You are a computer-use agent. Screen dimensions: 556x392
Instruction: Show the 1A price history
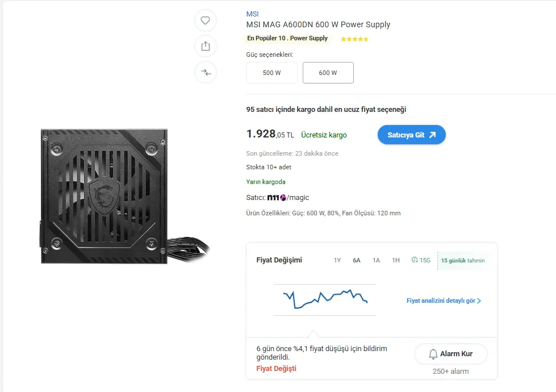click(376, 261)
